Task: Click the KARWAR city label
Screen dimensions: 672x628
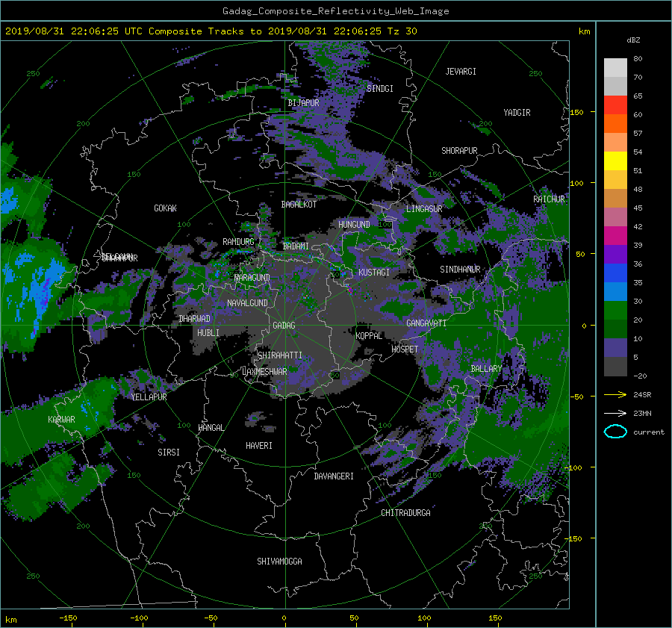Action: click(61, 420)
